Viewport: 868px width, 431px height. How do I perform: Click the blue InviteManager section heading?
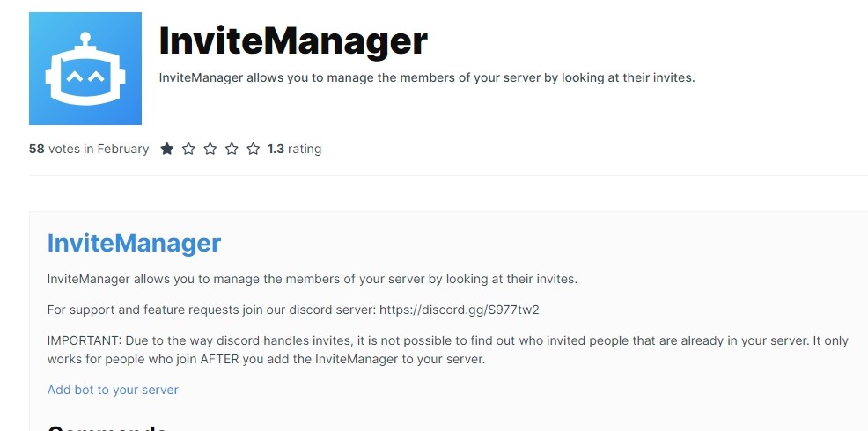pos(134,243)
